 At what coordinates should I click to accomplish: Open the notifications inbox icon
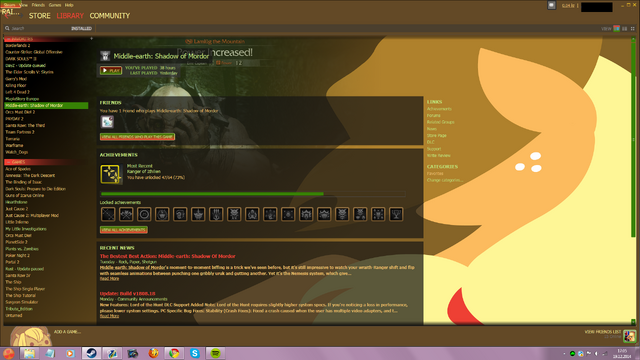tap(551, 5)
